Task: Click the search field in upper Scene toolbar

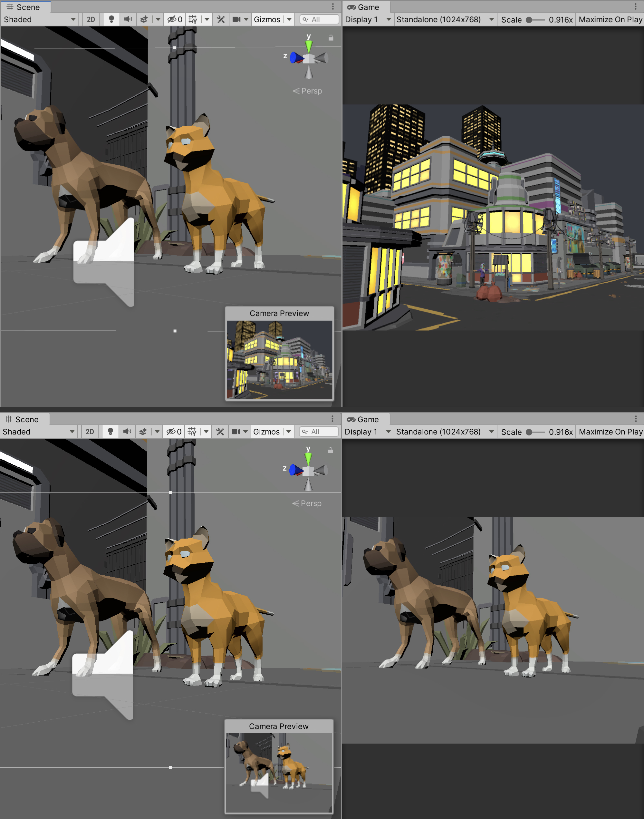Action: 320,19
